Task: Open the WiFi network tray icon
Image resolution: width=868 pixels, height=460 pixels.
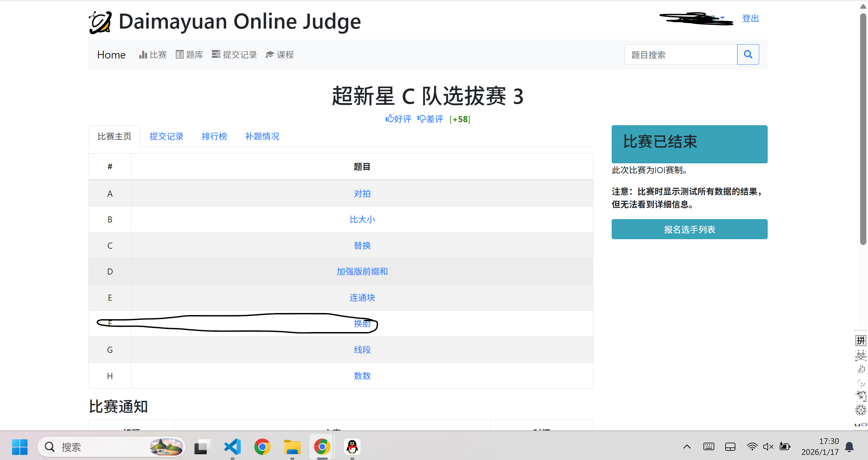Action: tap(752, 447)
